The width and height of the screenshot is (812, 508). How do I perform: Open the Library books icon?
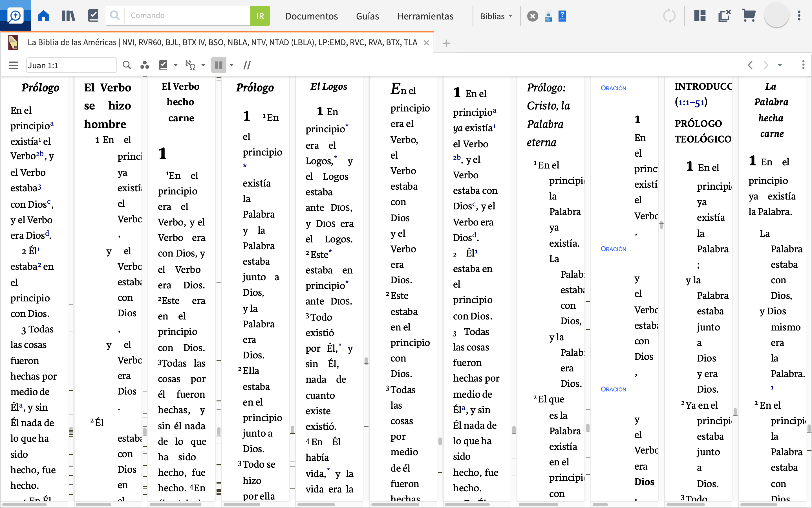[x=69, y=16]
